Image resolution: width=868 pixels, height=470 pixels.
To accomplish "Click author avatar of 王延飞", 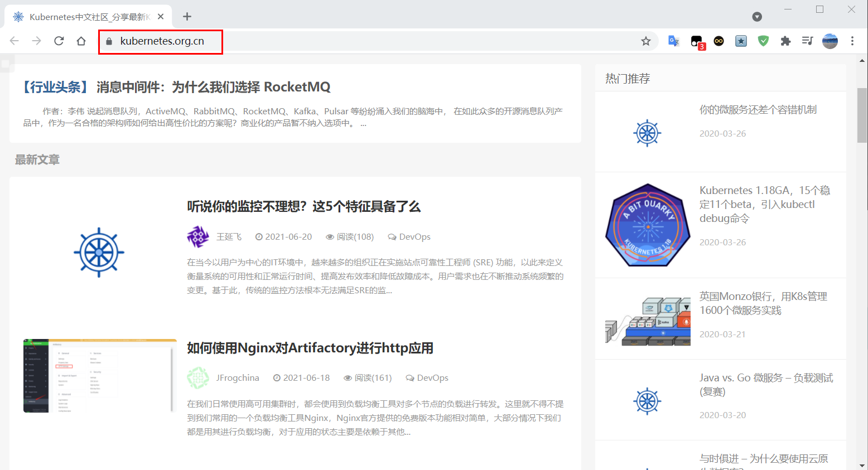I will click(198, 237).
